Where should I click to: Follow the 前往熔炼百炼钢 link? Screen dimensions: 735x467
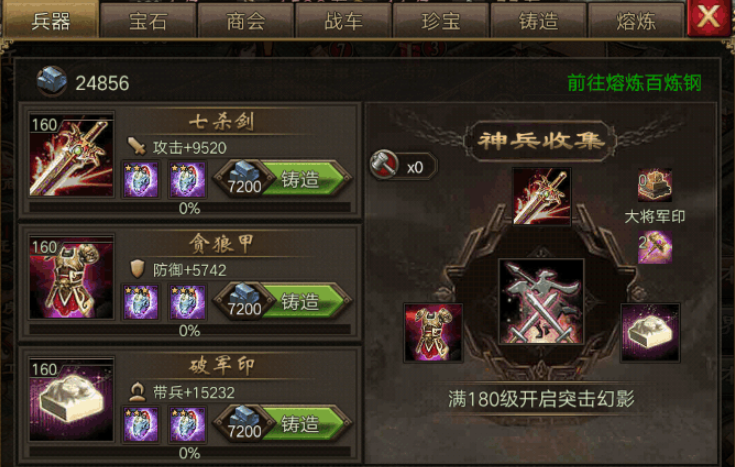point(634,83)
